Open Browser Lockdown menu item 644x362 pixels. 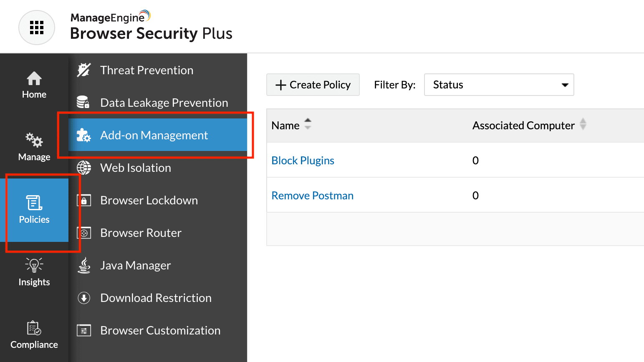[x=149, y=200]
